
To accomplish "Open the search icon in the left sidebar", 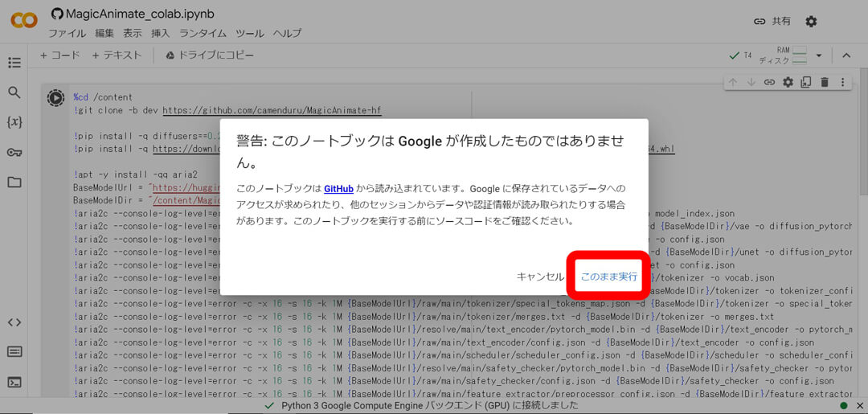I will [14, 92].
